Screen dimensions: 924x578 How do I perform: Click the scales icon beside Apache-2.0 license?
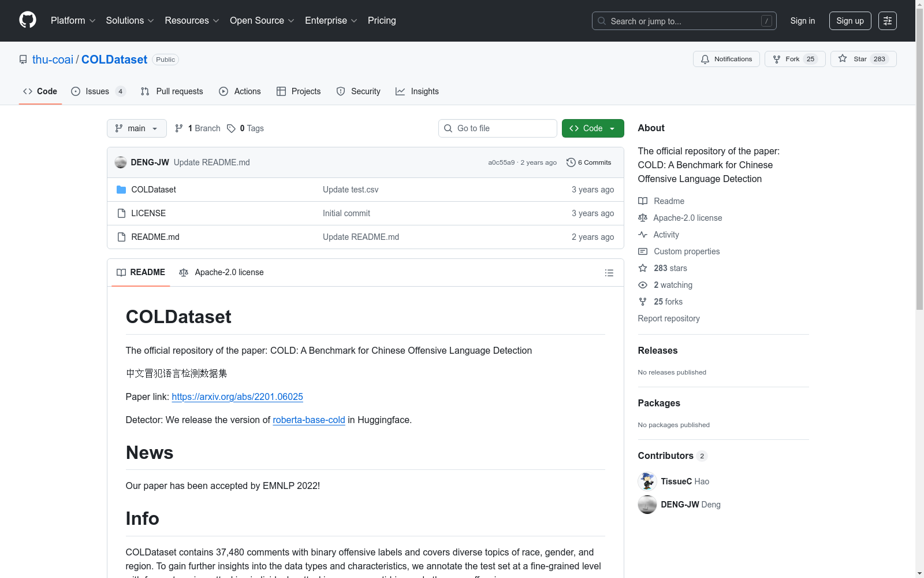pyautogui.click(x=643, y=218)
